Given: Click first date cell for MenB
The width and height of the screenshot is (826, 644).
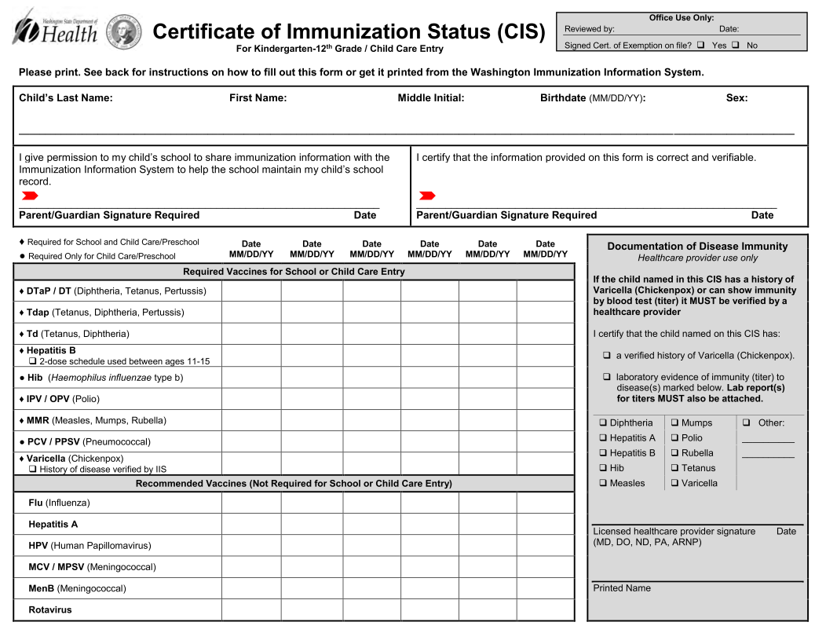Looking at the screenshot, I should [x=251, y=588].
